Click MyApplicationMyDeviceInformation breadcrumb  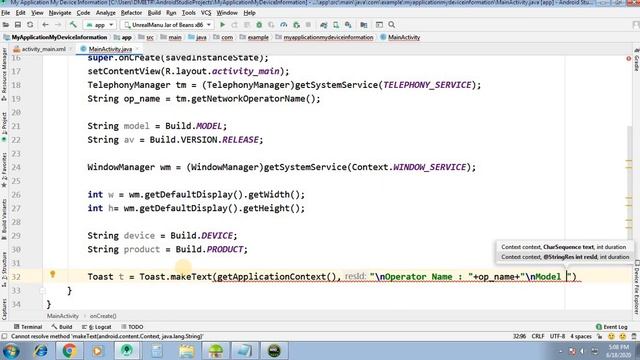pyautogui.click(x=56, y=37)
